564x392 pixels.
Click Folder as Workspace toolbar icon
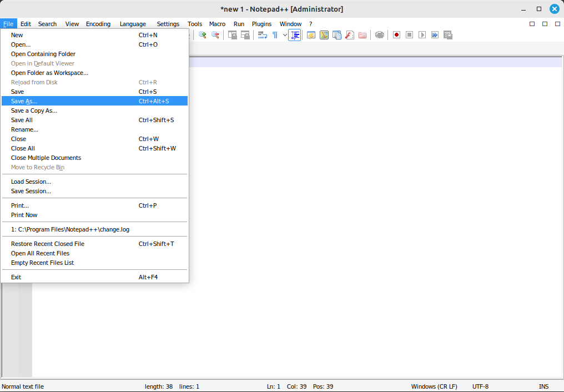click(362, 35)
